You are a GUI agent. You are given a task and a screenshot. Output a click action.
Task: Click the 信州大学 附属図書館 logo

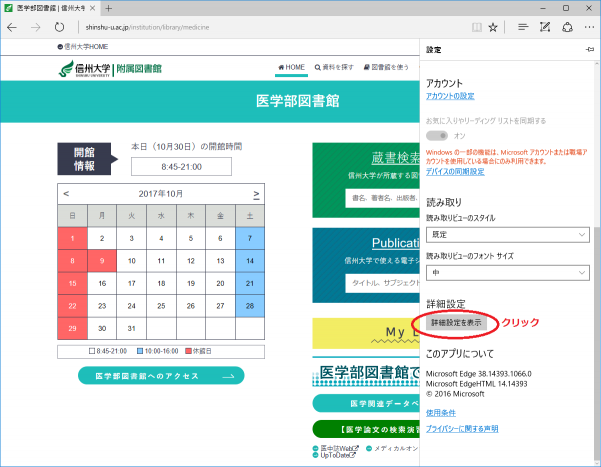point(110,69)
